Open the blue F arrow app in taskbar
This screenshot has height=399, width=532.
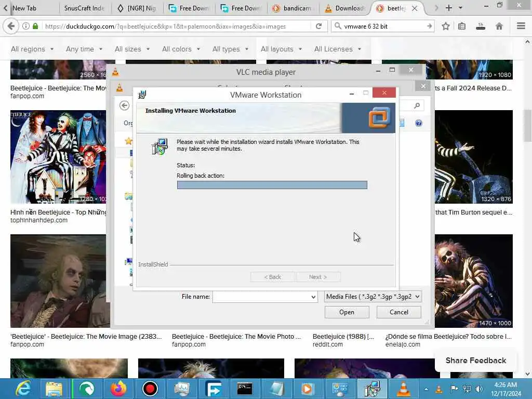(214, 389)
